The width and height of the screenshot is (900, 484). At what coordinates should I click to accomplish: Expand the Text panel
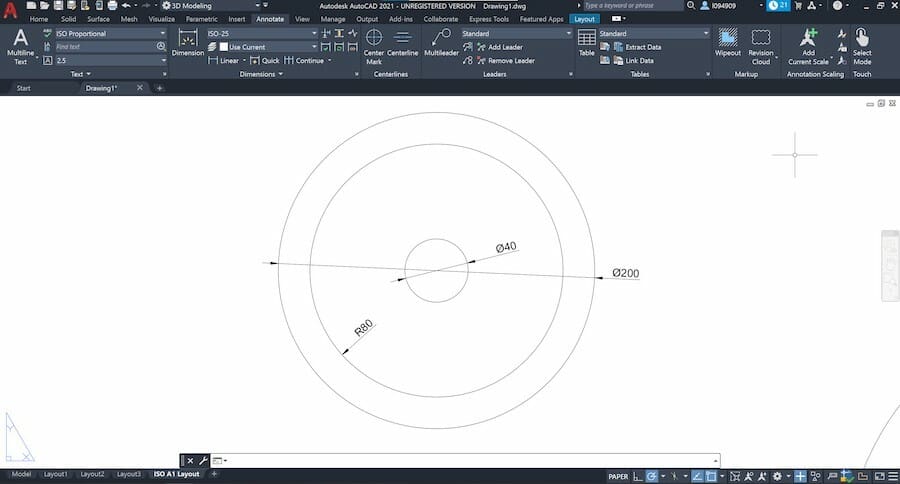pos(80,74)
